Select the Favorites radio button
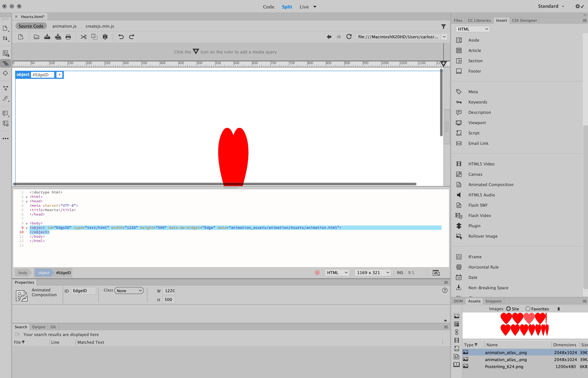588x378 pixels. pyautogui.click(x=528, y=309)
